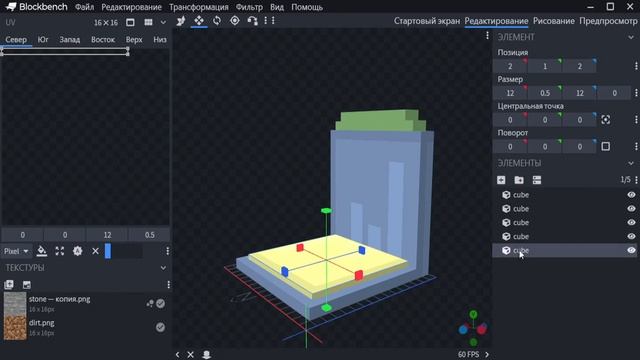The image size is (640, 360).
Task: Hide the highlighted bottom cube via eye icon
Action: [631, 250]
